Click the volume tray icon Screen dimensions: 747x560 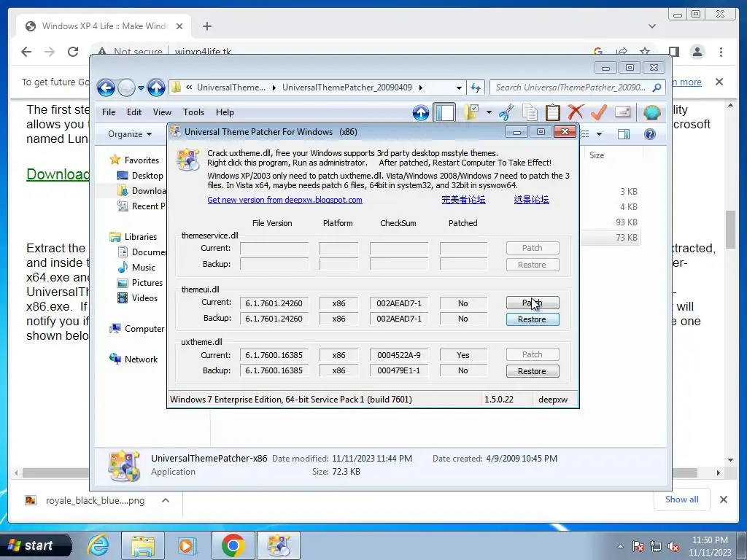point(673,547)
